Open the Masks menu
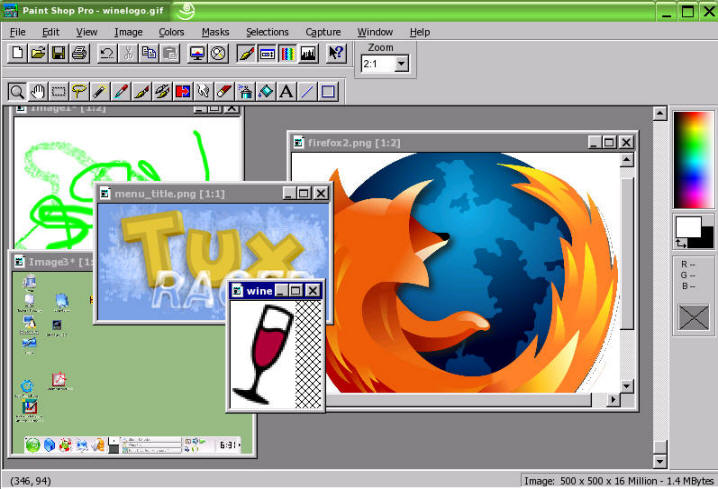This screenshot has width=718, height=489. tap(215, 32)
